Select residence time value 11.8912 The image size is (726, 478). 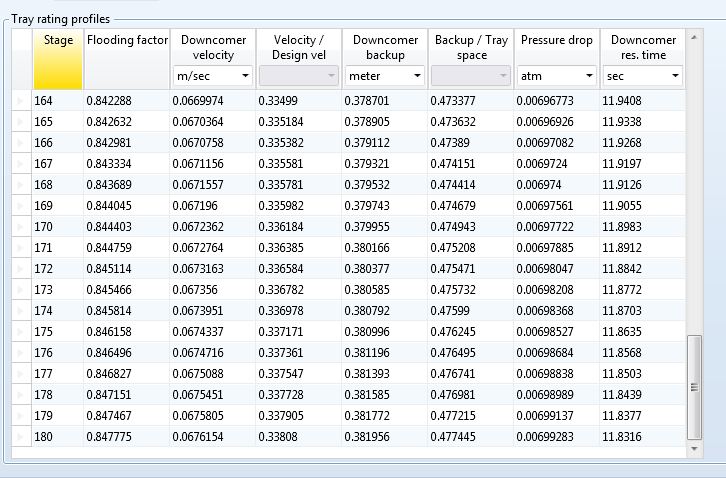[643, 247]
